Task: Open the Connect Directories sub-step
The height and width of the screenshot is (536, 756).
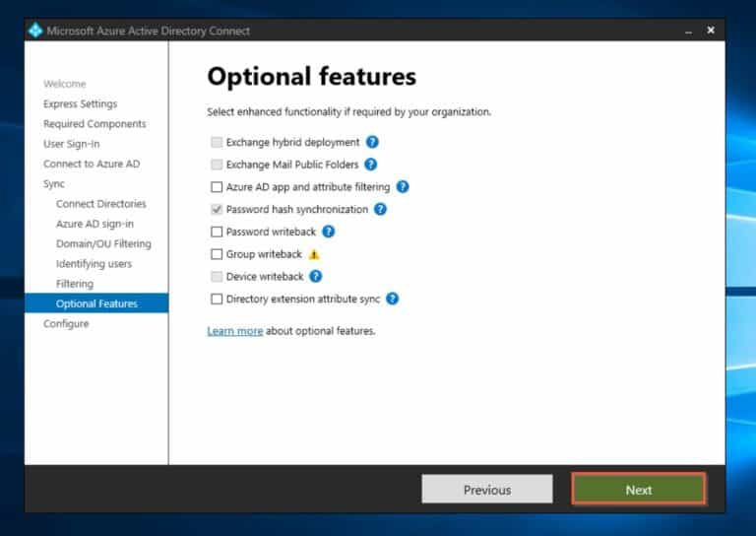Action: click(101, 204)
